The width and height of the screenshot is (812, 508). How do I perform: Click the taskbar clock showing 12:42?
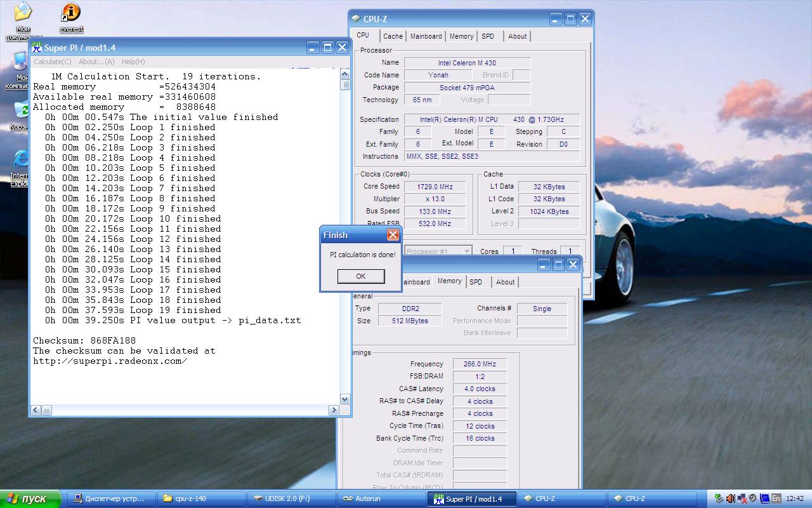click(795, 498)
